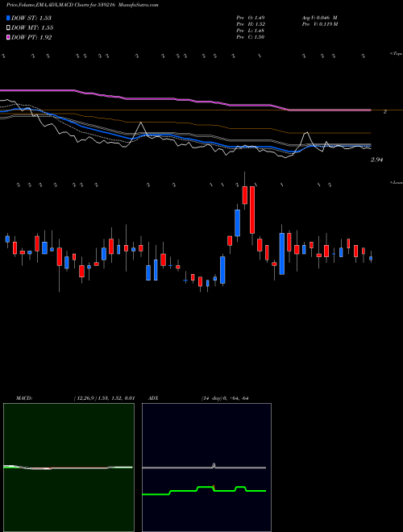
Task: Click the 'Pre O: 1.49' open value
Action: tap(251, 18)
